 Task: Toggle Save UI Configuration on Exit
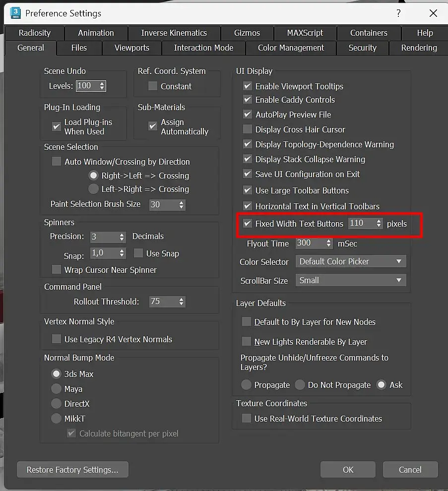point(248,174)
